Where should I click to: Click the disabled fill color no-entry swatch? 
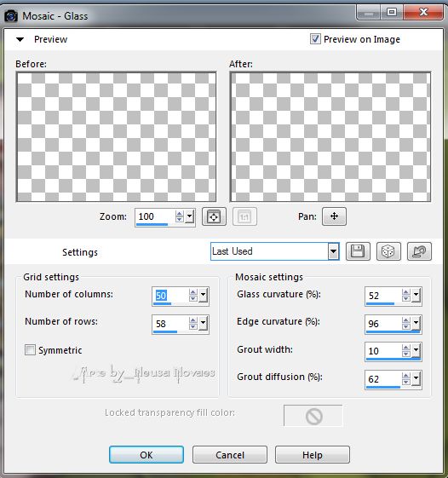[x=313, y=416]
